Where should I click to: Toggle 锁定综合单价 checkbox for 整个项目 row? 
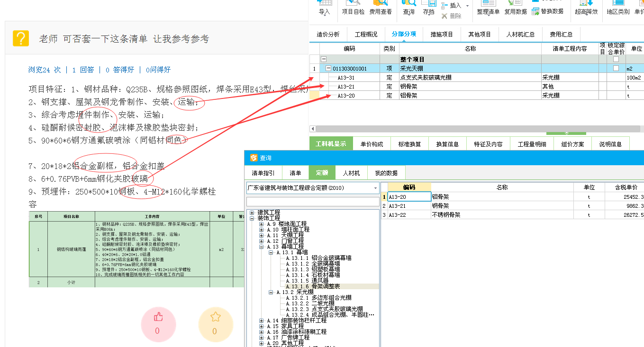(x=616, y=60)
